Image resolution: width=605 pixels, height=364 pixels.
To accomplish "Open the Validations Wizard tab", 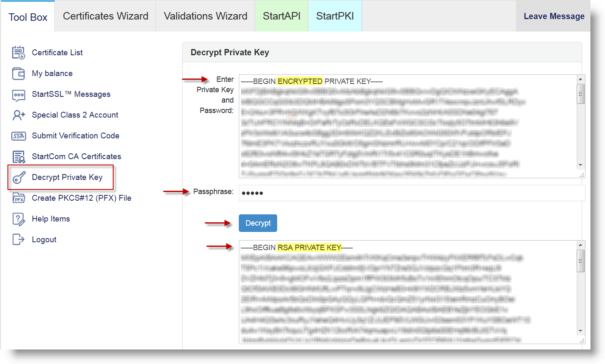I will [x=205, y=16].
